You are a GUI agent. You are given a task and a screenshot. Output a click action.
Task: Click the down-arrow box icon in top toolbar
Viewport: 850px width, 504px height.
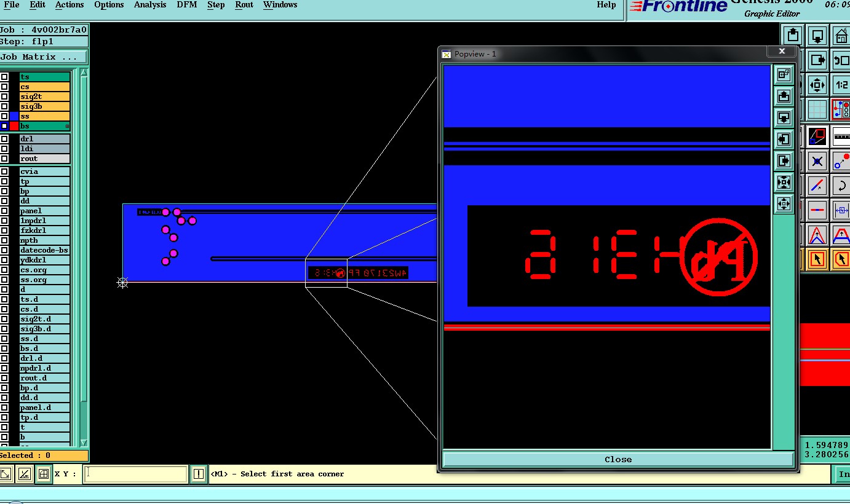coord(817,36)
